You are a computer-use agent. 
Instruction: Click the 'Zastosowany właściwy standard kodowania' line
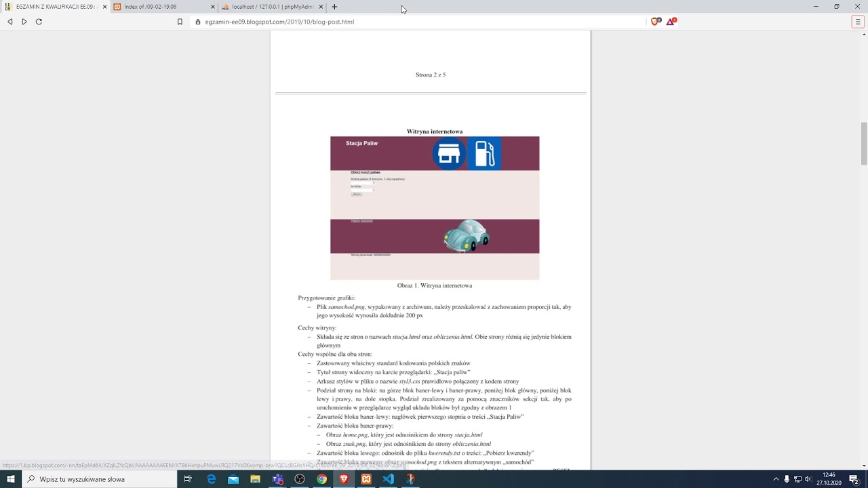393,363
